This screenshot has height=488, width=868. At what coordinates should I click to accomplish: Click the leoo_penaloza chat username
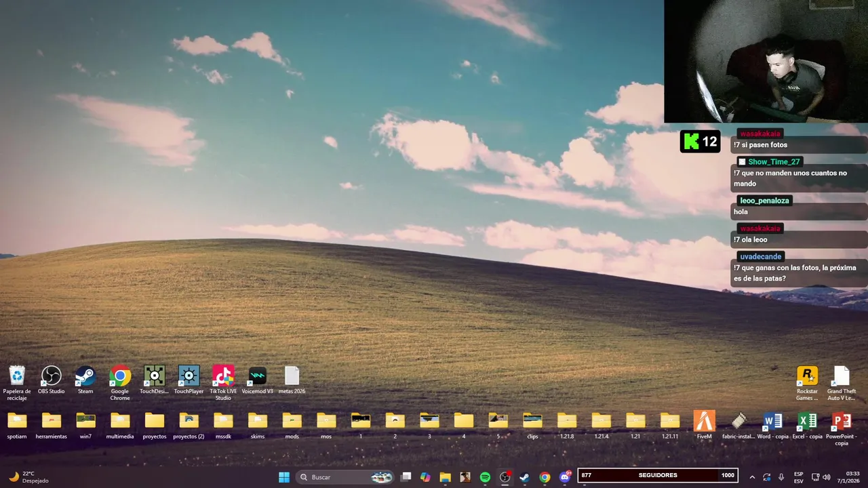(x=764, y=201)
